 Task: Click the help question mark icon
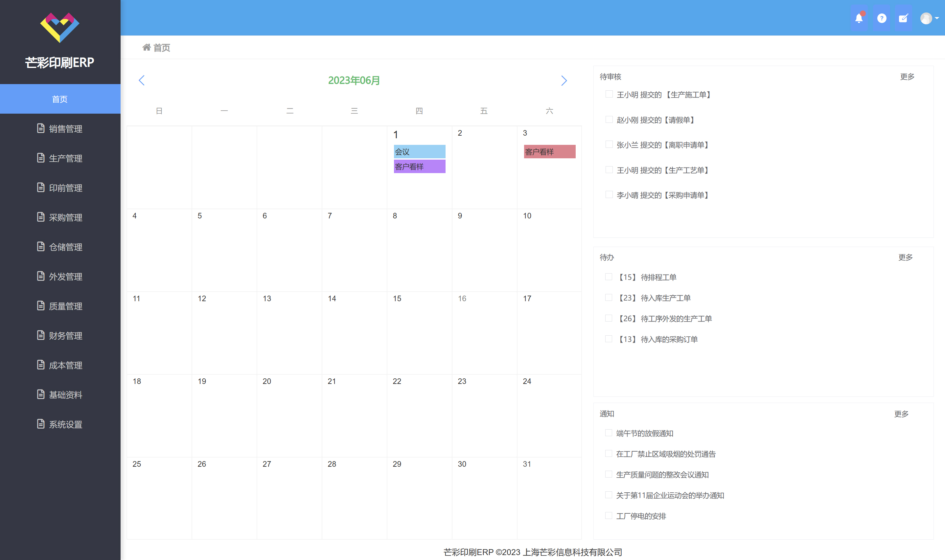pos(882,18)
